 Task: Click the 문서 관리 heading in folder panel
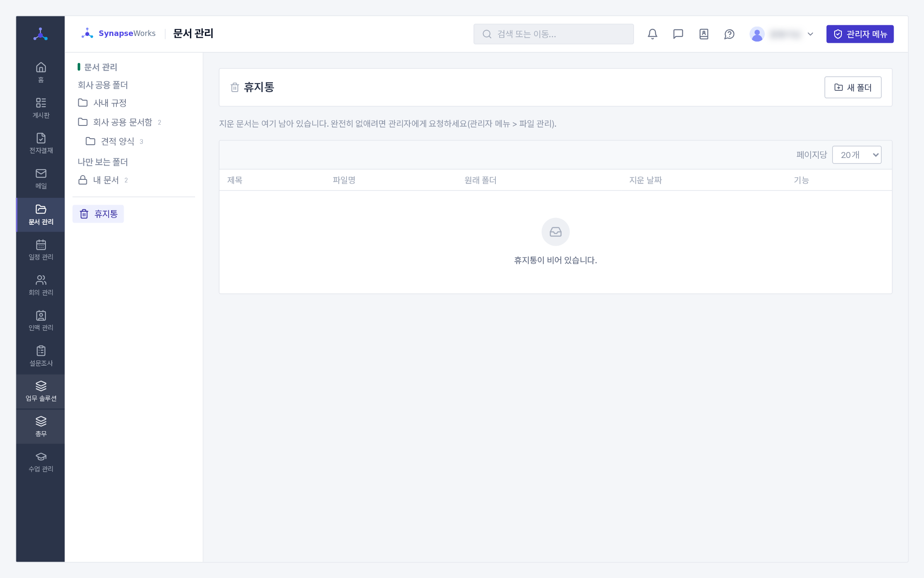(x=101, y=67)
